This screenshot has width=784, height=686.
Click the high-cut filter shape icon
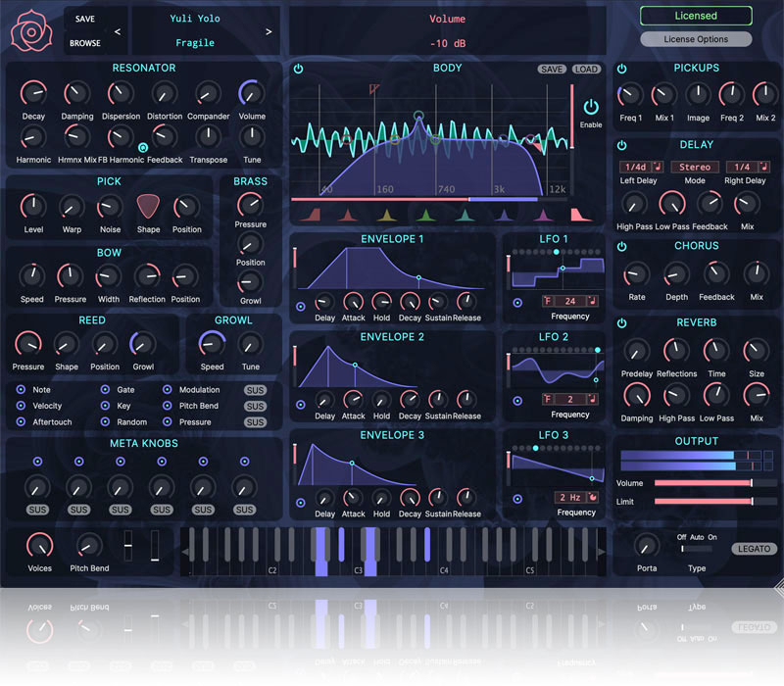[576, 215]
